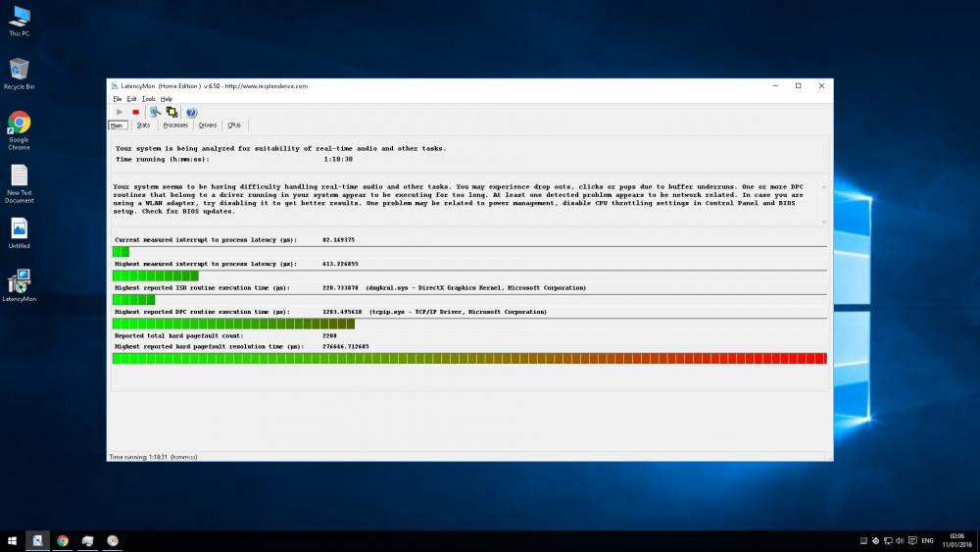Image resolution: width=980 pixels, height=552 pixels.
Task: Click the message box scroll-down arrow
Action: [823, 222]
